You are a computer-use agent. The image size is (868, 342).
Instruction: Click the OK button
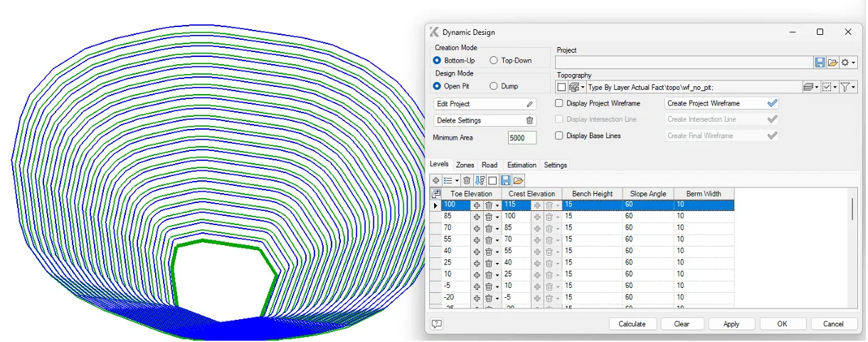782,323
